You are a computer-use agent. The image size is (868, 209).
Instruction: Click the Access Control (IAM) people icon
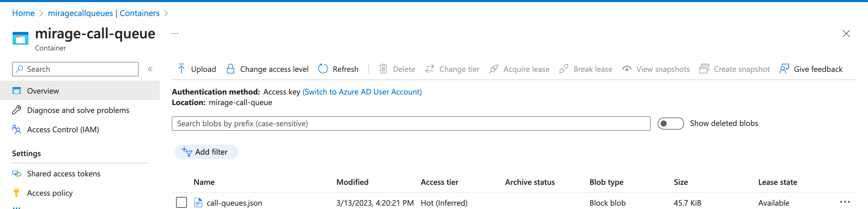(17, 129)
